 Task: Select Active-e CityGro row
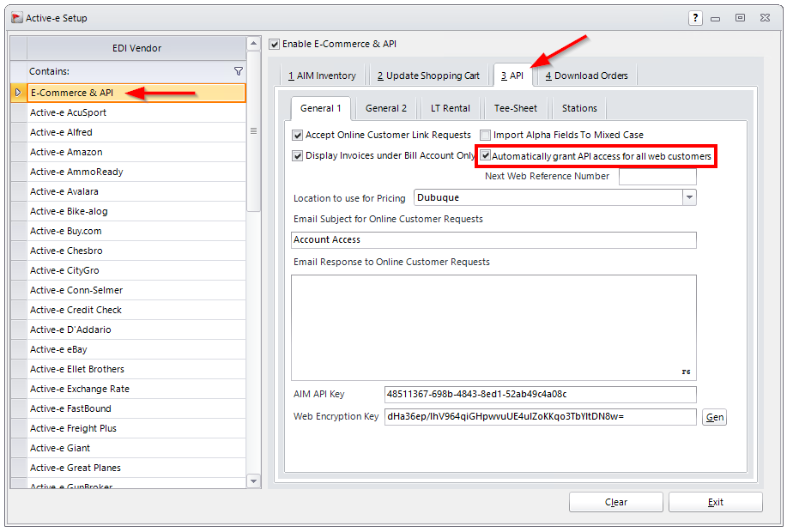pos(136,270)
